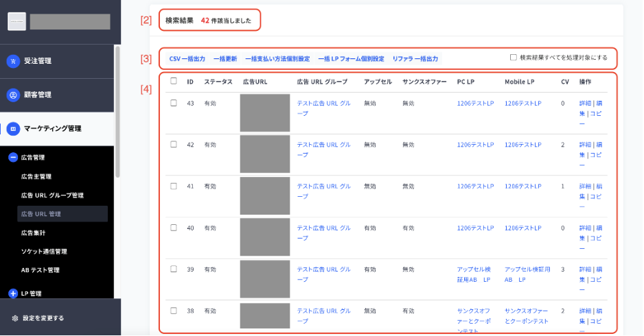
Task: Click the 顧客管理 person icon
Action: click(13, 95)
